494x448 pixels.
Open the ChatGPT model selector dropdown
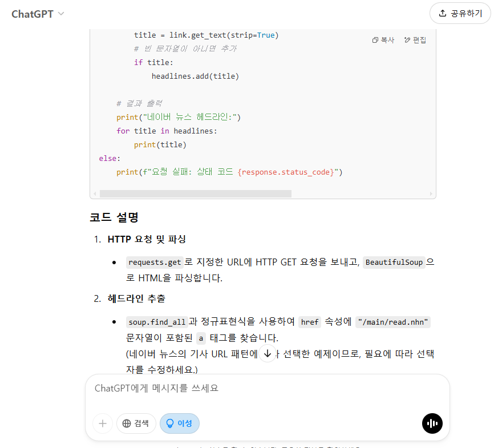click(38, 14)
